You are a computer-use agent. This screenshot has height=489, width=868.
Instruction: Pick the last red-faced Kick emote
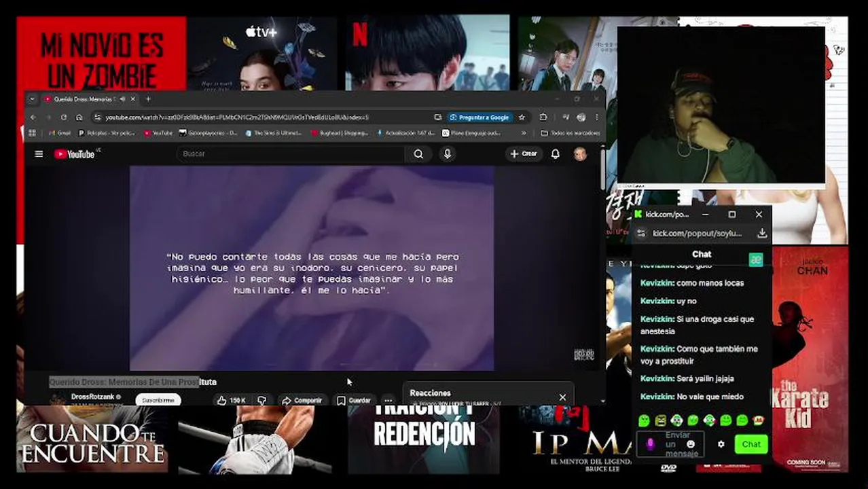click(x=759, y=421)
